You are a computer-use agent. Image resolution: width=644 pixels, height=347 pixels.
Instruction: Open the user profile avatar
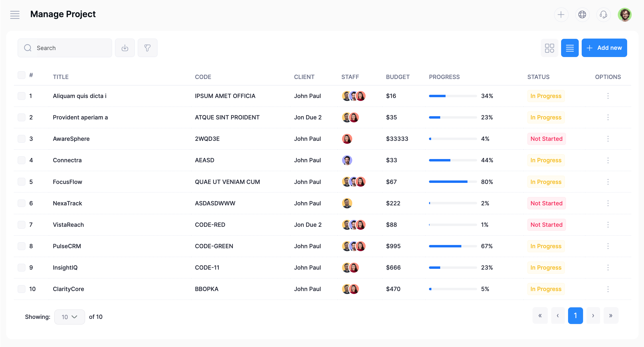click(624, 14)
